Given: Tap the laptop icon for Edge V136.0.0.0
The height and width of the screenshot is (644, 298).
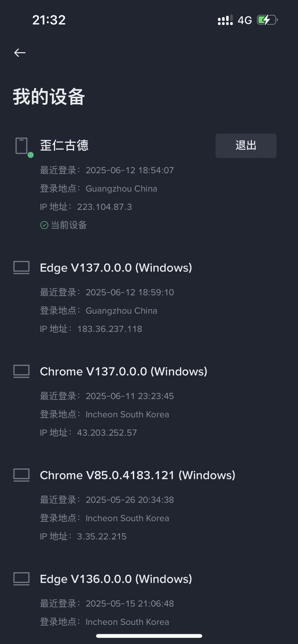Looking at the screenshot, I should point(22,579).
